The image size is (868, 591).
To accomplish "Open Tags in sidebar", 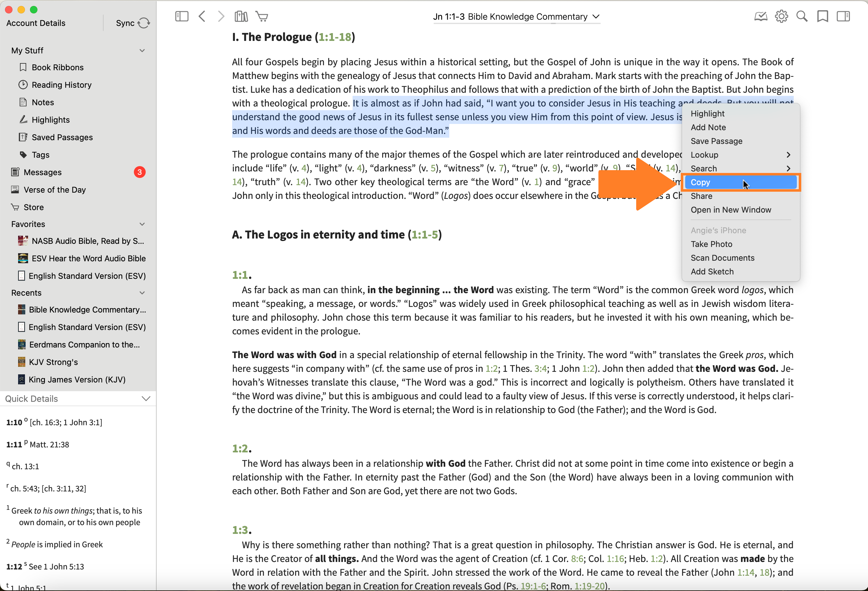I will (40, 155).
